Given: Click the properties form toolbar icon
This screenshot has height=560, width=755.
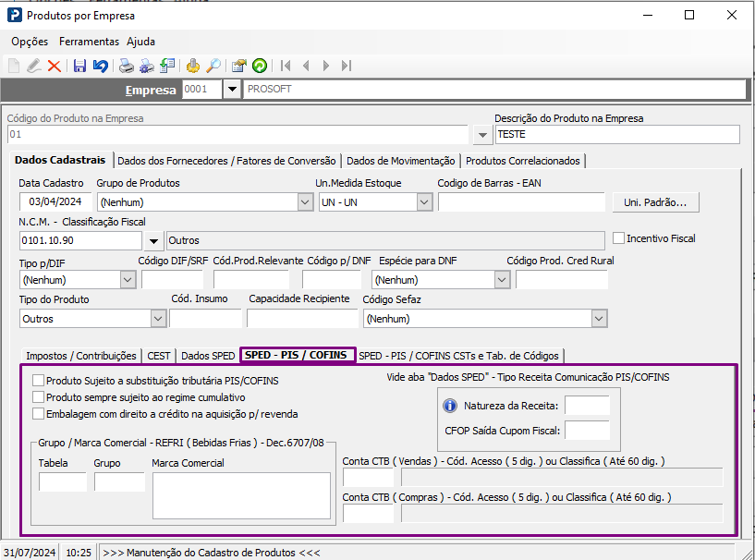Looking at the screenshot, I should point(238,66).
